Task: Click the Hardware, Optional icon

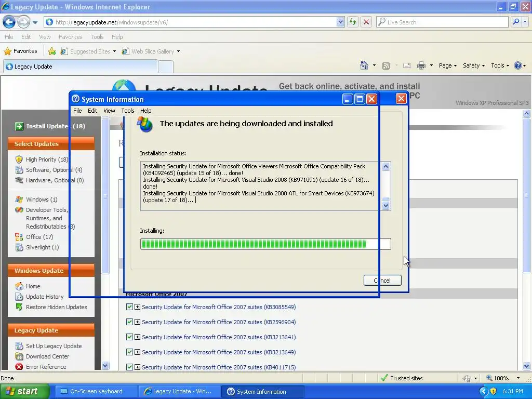Action: (19, 180)
